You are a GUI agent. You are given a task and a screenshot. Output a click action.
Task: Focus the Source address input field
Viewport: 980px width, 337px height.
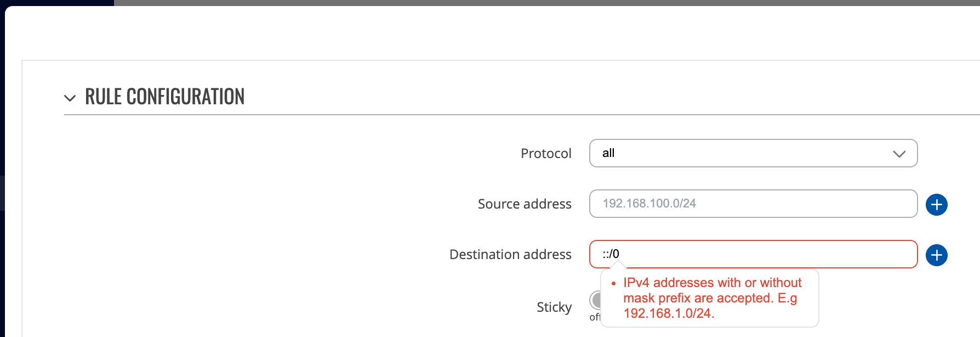point(753,204)
